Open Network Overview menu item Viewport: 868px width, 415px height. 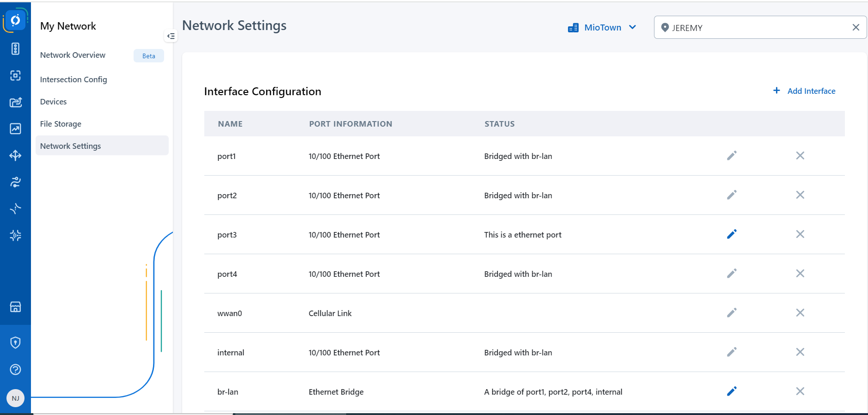tap(73, 55)
